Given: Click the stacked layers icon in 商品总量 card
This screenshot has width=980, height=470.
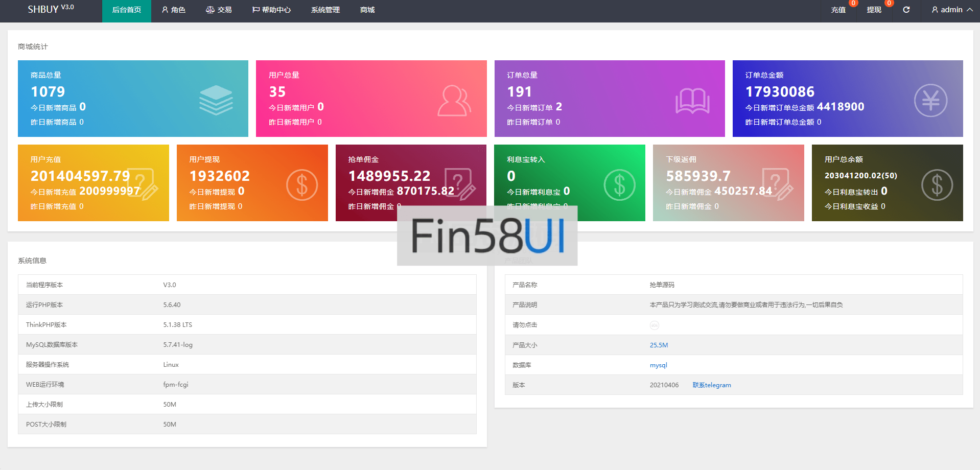Looking at the screenshot, I should [x=216, y=100].
